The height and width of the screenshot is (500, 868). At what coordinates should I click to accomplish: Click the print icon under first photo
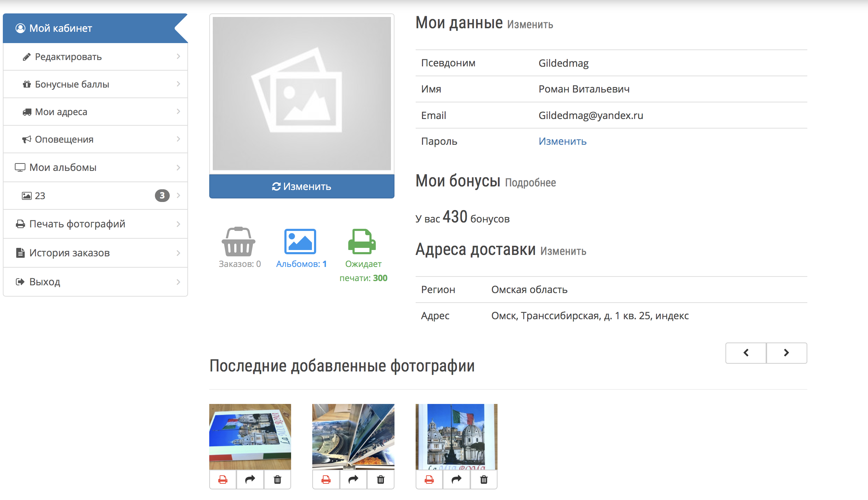tap(223, 480)
